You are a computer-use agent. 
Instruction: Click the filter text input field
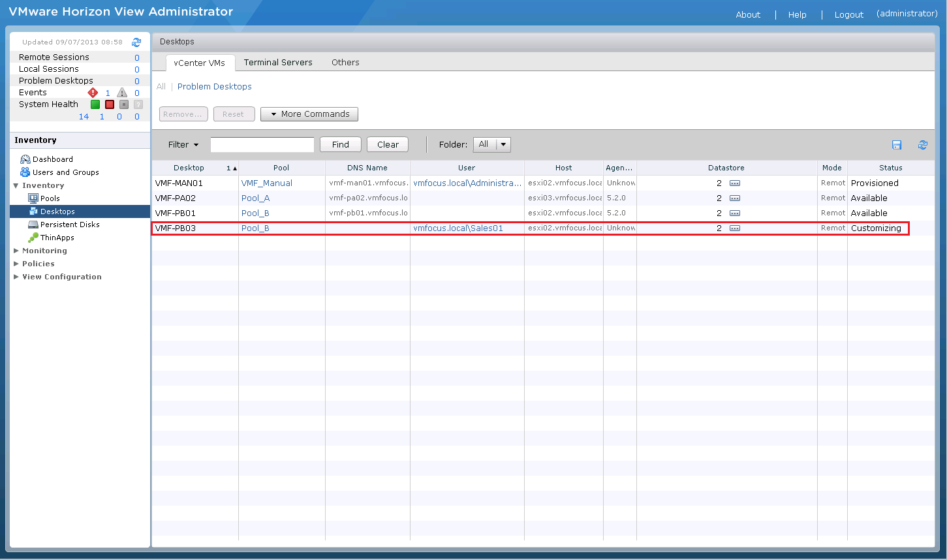262,145
